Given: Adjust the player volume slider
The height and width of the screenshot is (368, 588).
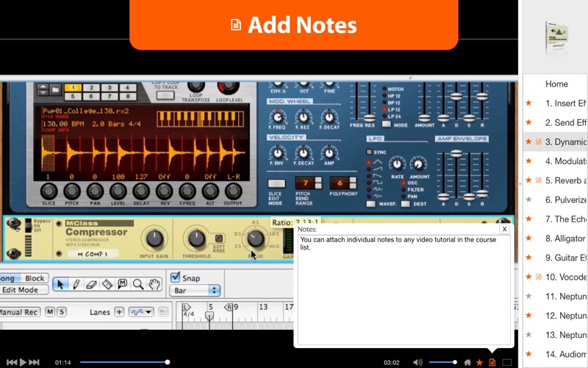Looking at the screenshot, I should coord(442,362).
